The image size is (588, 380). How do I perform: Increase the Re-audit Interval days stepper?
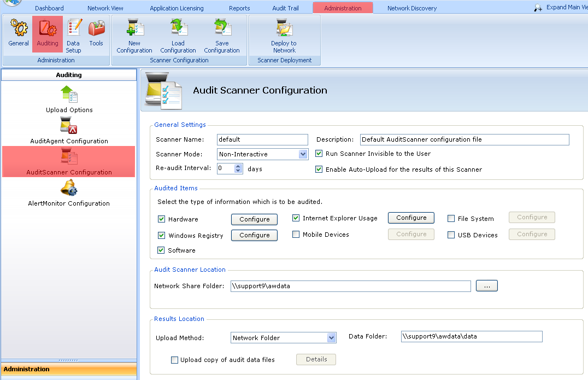click(238, 166)
